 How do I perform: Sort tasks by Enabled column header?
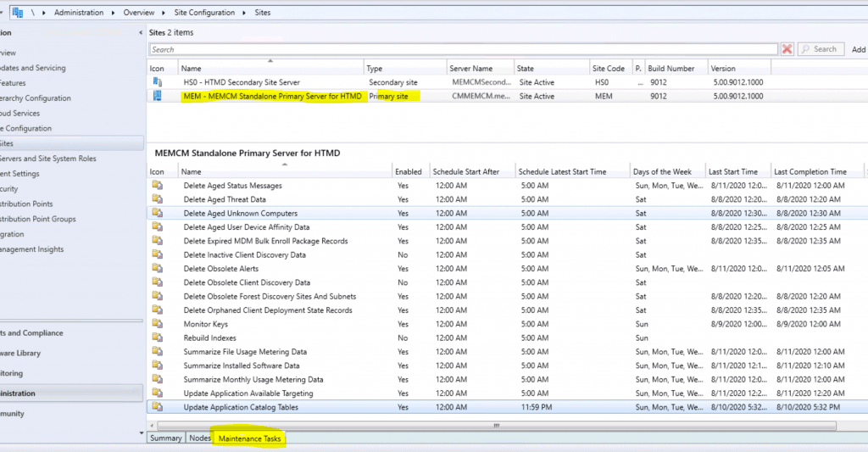point(411,171)
